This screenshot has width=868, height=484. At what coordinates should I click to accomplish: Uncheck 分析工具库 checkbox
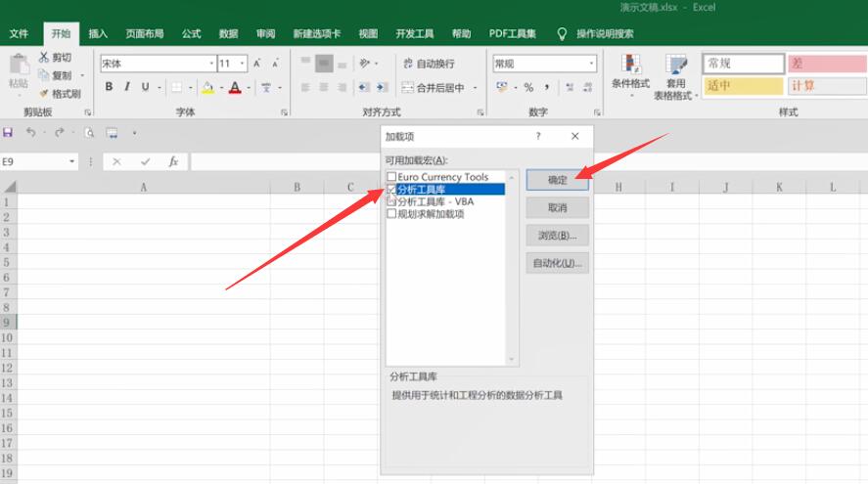tap(391, 189)
